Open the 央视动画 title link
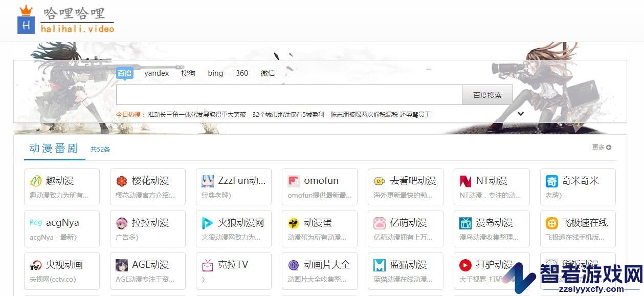644x296 pixels. tap(64, 265)
